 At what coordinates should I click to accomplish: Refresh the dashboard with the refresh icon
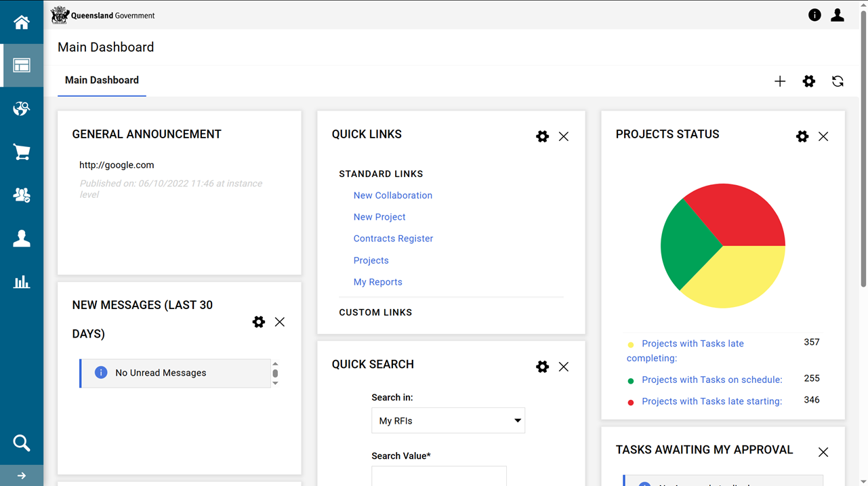coord(838,81)
